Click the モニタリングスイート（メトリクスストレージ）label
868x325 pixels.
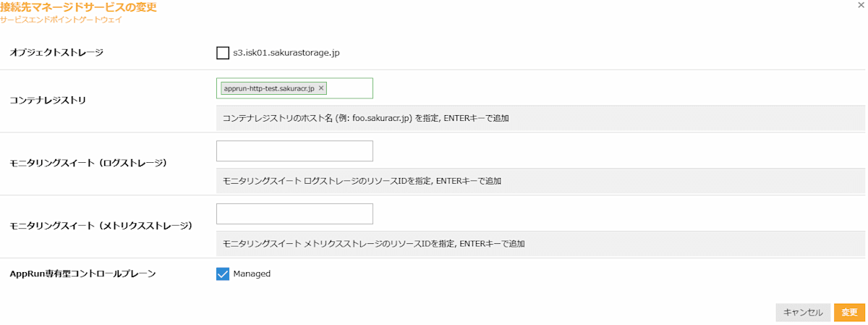click(101, 226)
